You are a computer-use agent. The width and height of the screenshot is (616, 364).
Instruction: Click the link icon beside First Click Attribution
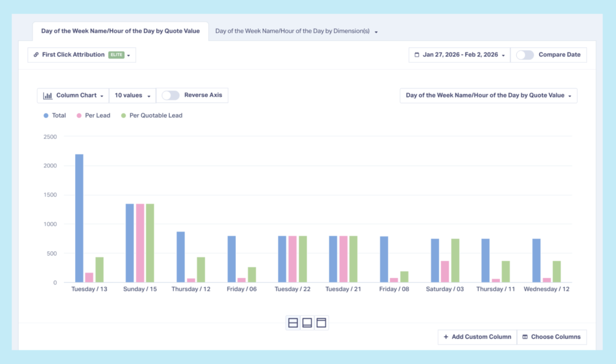click(x=35, y=55)
